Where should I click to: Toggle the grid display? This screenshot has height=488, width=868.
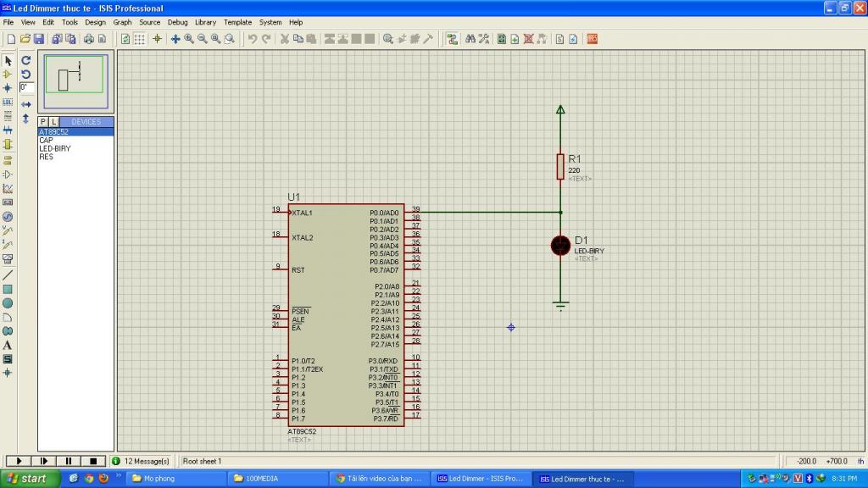(140, 39)
